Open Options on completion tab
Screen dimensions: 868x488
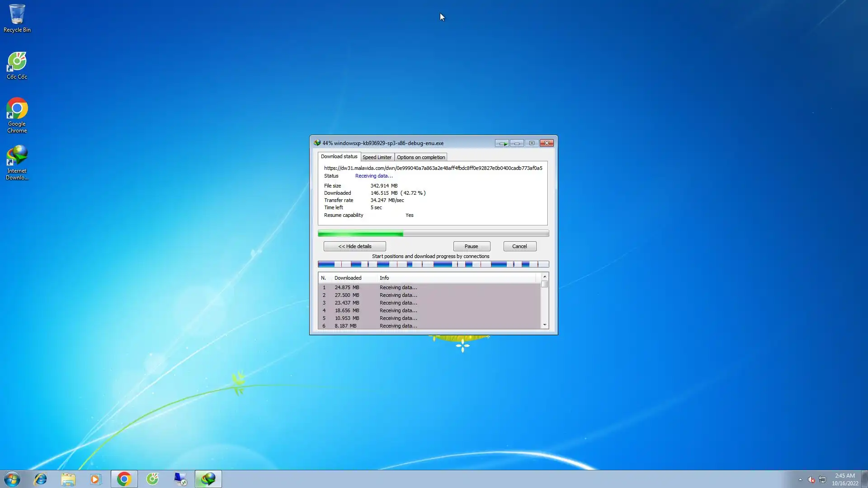pyautogui.click(x=420, y=157)
